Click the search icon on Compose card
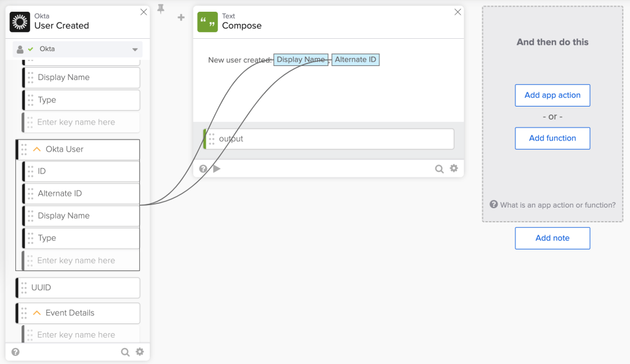This screenshot has width=630, height=364. tap(439, 168)
